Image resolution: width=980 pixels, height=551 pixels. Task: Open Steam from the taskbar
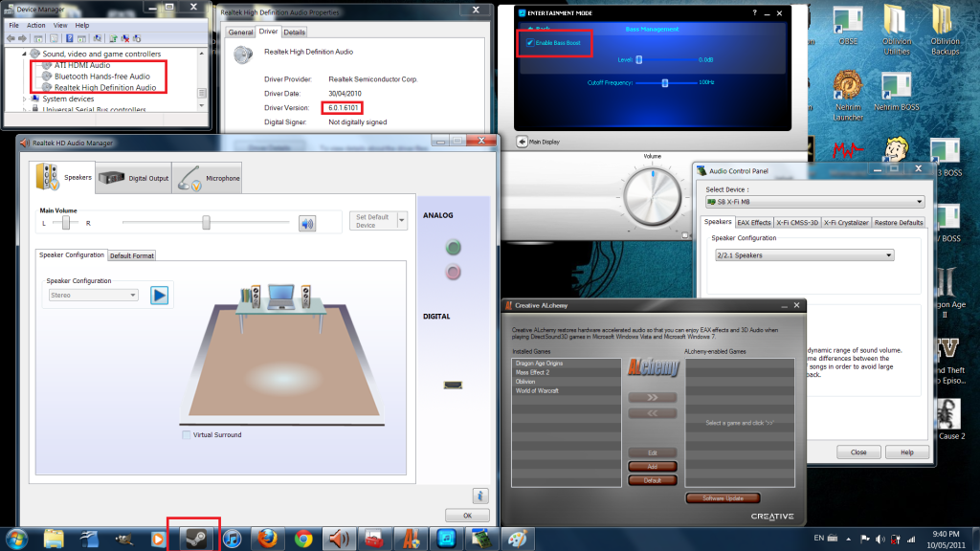pos(196,538)
